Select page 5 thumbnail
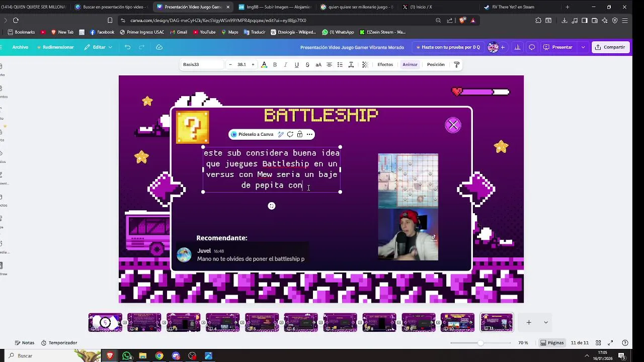This screenshot has height=362, width=644. click(262, 322)
